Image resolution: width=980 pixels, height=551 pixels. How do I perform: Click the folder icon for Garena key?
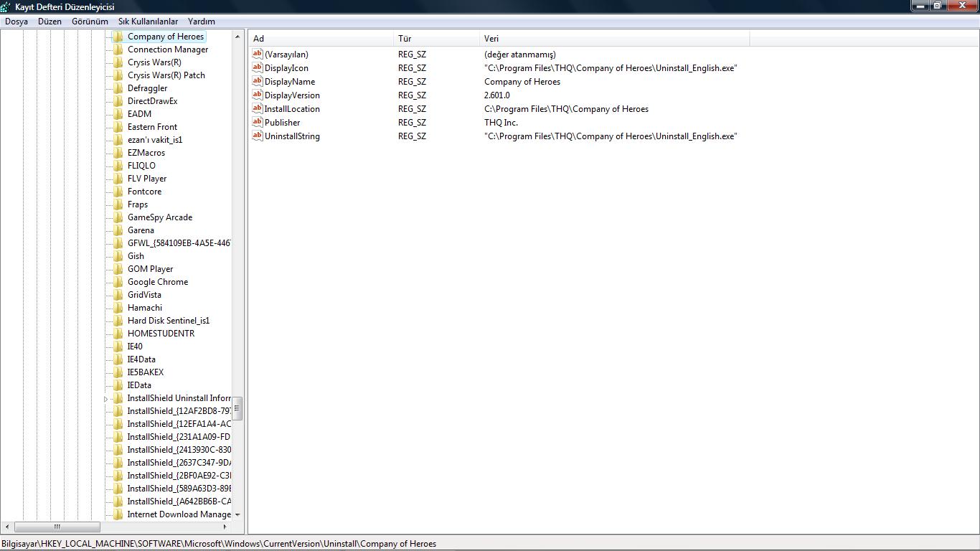pyautogui.click(x=118, y=230)
